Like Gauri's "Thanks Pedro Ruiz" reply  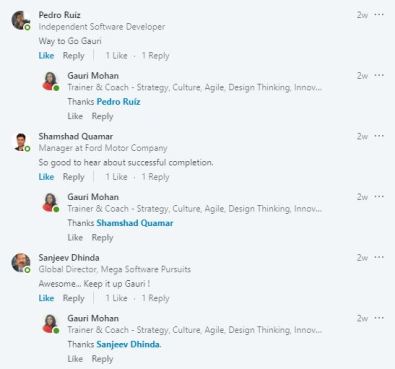tap(75, 116)
